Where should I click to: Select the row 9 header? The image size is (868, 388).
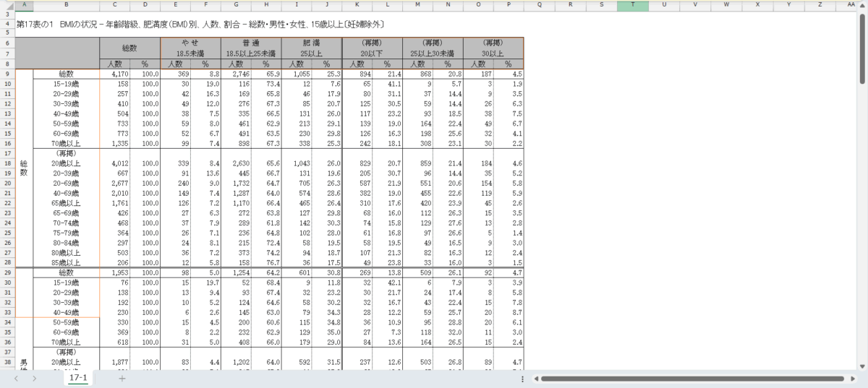tap(7, 74)
